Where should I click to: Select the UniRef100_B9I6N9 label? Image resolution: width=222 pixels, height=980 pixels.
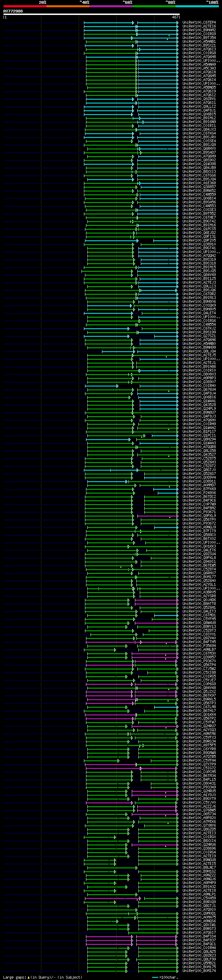tap(199, 122)
